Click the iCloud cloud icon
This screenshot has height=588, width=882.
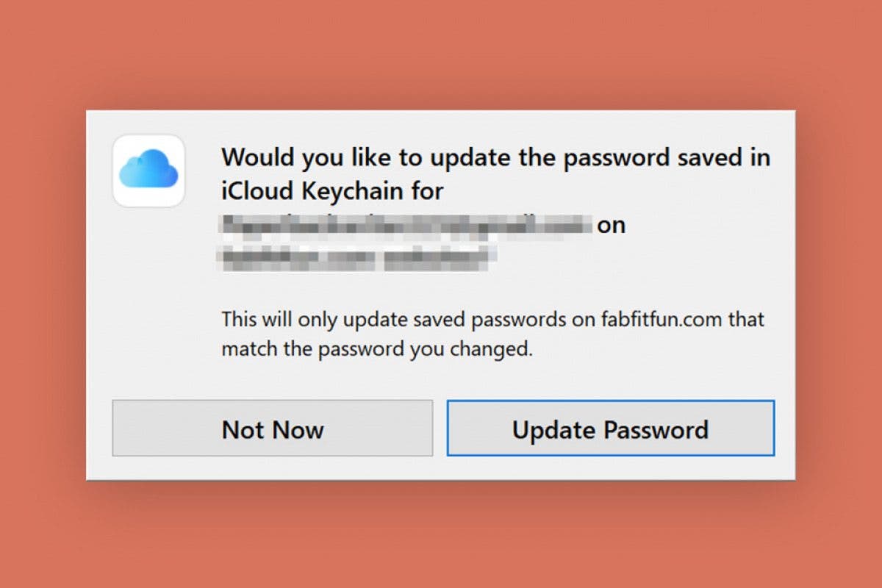[148, 171]
